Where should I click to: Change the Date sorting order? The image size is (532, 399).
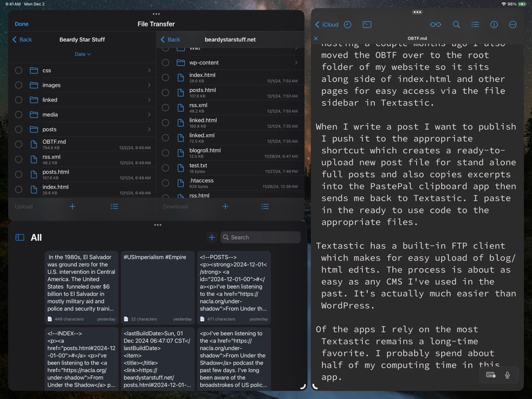point(82,54)
